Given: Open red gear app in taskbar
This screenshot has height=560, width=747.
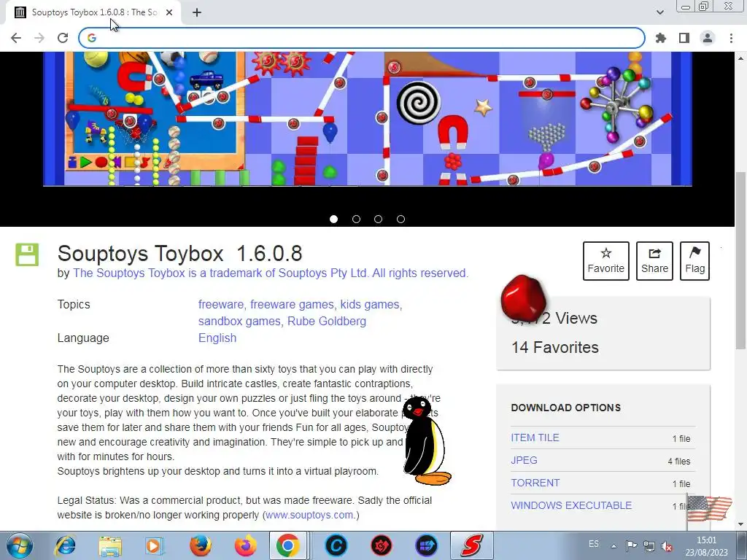Looking at the screenshot, I should (x=381, y=545).
